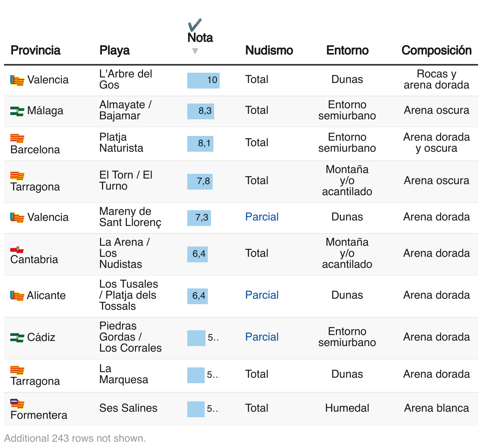Select the Composición column header

[437, 50]
